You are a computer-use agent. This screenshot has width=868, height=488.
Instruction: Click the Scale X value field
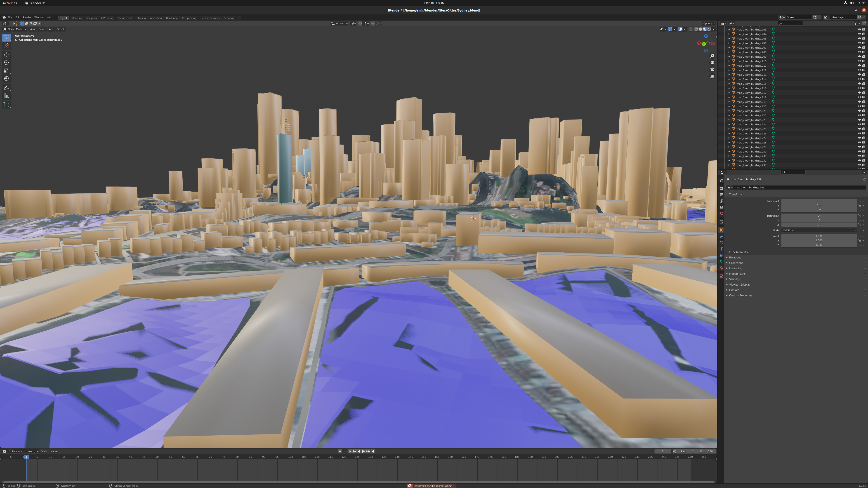[819, 236]
